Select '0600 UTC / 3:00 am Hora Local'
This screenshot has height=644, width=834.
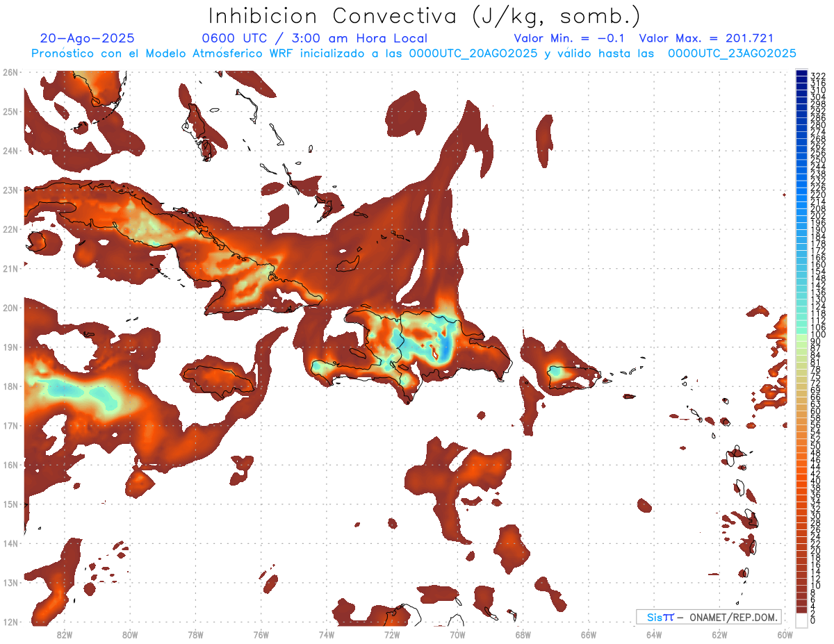tap(314, 39)
